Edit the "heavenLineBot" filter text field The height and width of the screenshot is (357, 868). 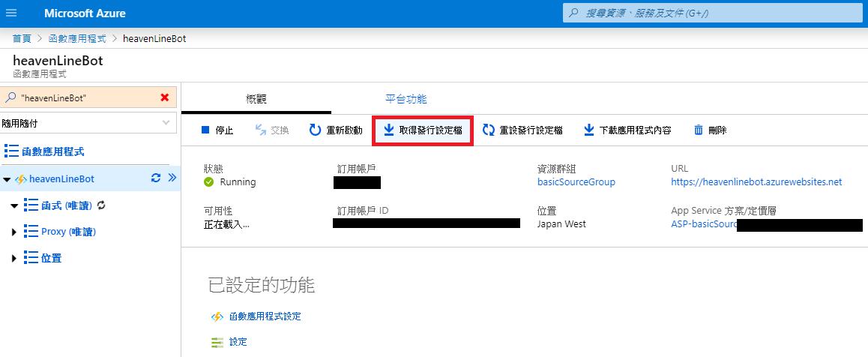click(88, 97)
